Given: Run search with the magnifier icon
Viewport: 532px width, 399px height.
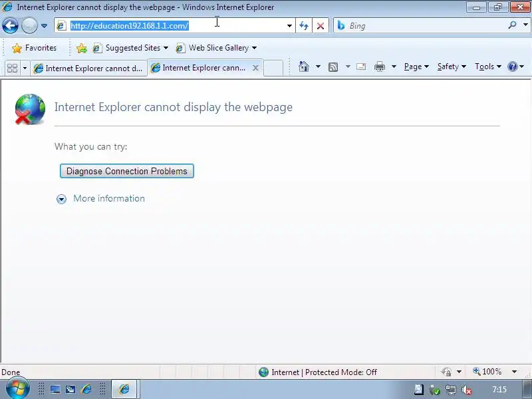Looking at the screenshot, I should click(512, 25).
